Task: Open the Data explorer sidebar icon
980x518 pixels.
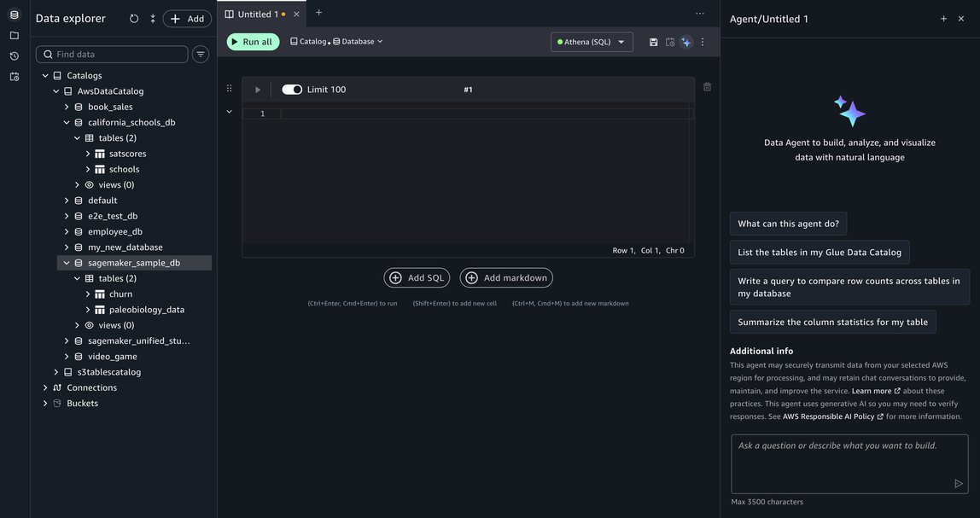Action: (15, 15)
